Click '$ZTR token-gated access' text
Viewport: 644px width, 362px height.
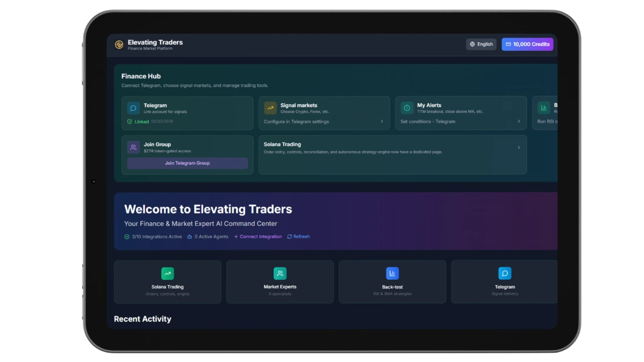pyautogui.click(x=167, y=151)
